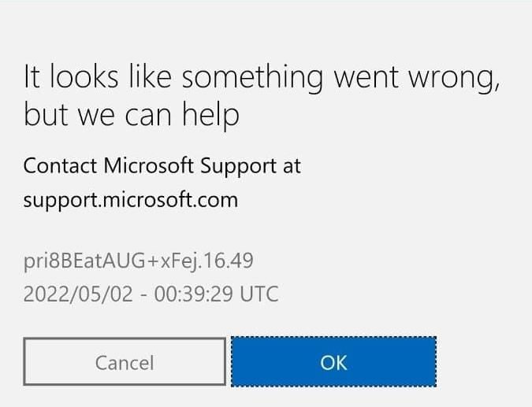
Task: Open the support.microsoft.com address
Action: pos(130,200)
